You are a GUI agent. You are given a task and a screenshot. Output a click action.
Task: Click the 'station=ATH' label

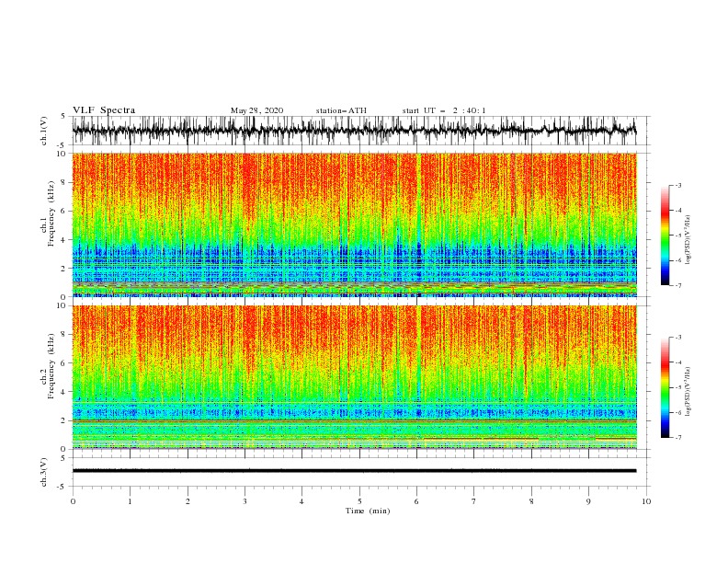(341, 110)
